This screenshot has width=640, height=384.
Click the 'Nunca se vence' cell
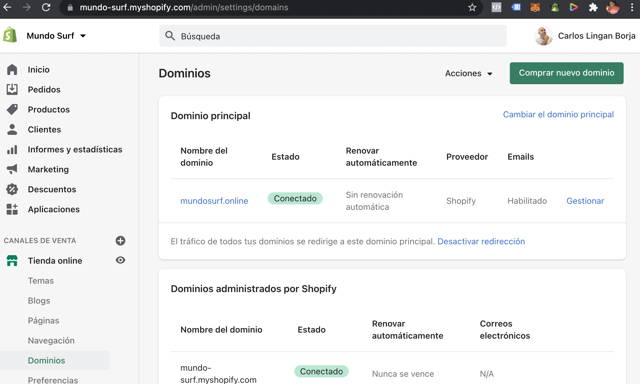tap(403, 374)
